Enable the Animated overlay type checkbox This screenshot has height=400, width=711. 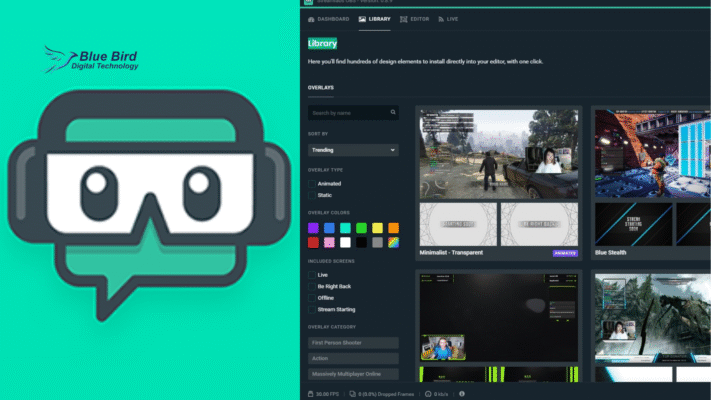[312, 183]
